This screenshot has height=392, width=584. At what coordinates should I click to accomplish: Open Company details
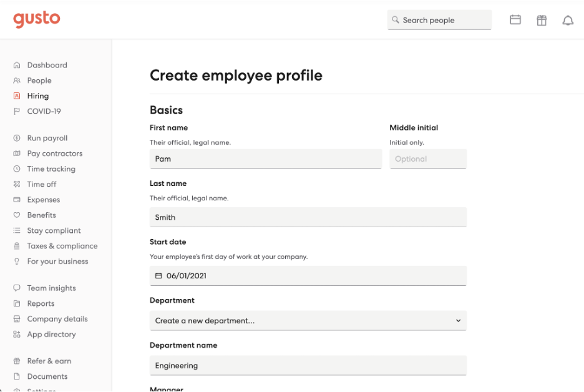[x=57, y=319]
